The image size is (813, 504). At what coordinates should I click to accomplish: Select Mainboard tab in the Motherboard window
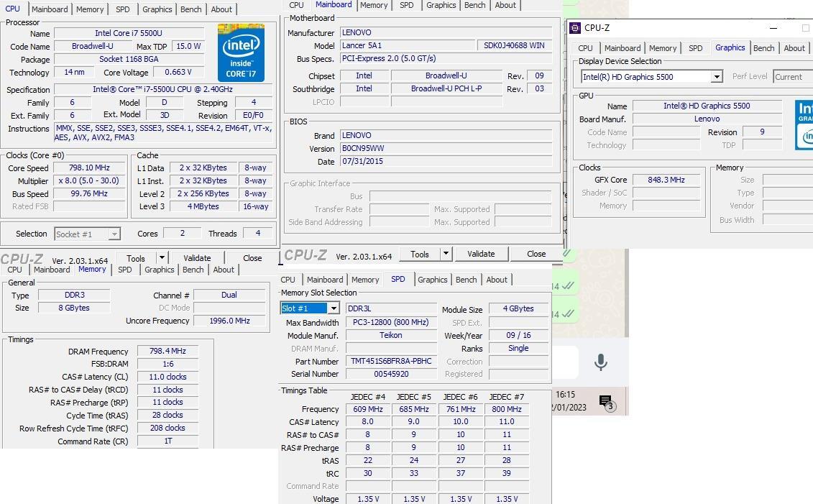tap(334, 4)
